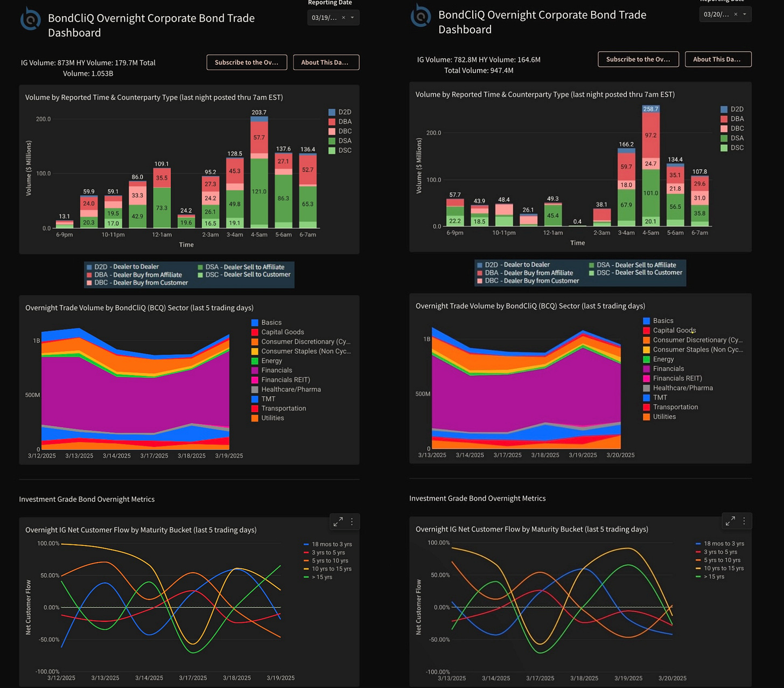Screen dimensions: 784x688
Task: Expand the 03/20 IG Net Customer Flow chart fullscreen
Action: (730, 521)
